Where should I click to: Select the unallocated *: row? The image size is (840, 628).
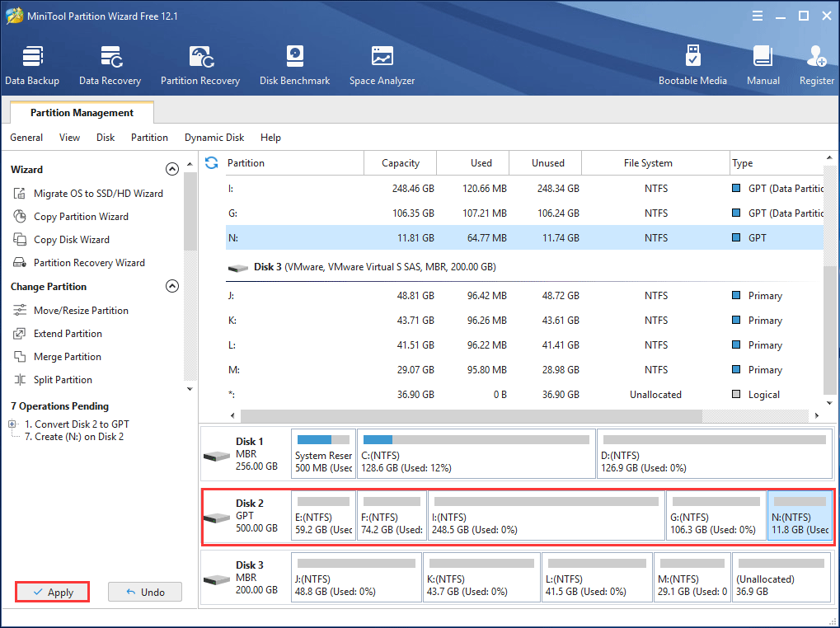tap(524, 395)
